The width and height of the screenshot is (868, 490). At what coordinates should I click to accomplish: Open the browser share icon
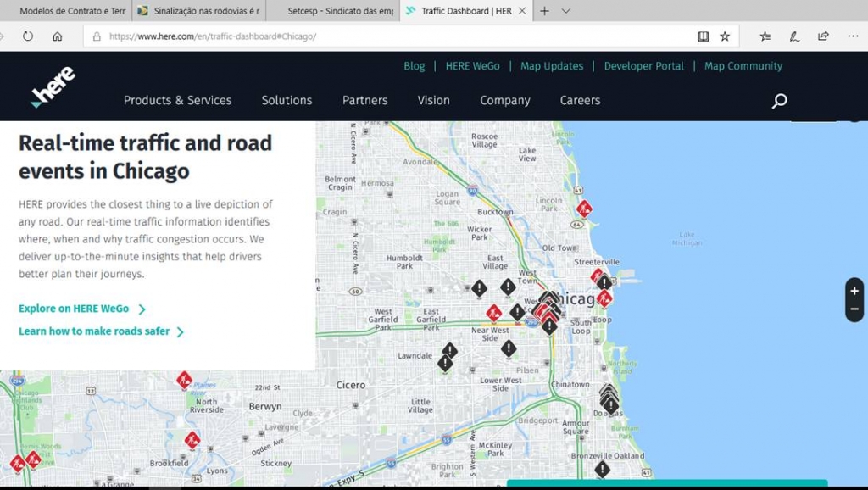(x=823, y=36)
